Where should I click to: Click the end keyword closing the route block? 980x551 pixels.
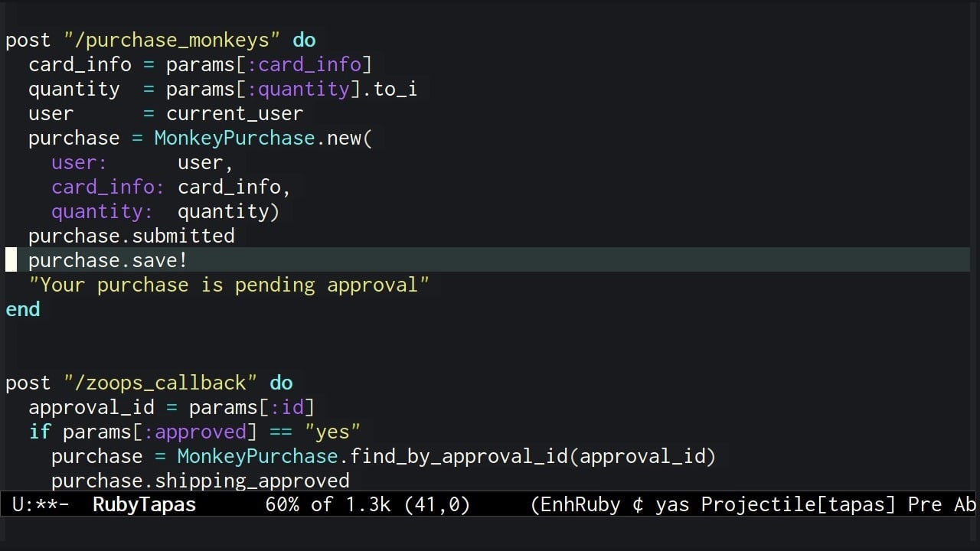[x=22, y=309]
